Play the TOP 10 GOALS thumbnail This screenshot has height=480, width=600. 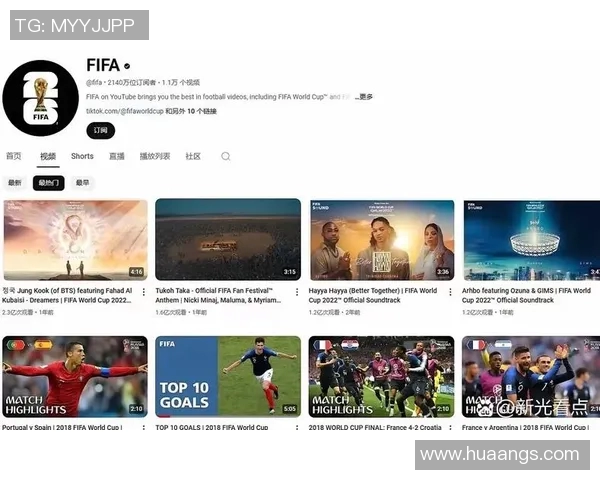coord(228,377)
